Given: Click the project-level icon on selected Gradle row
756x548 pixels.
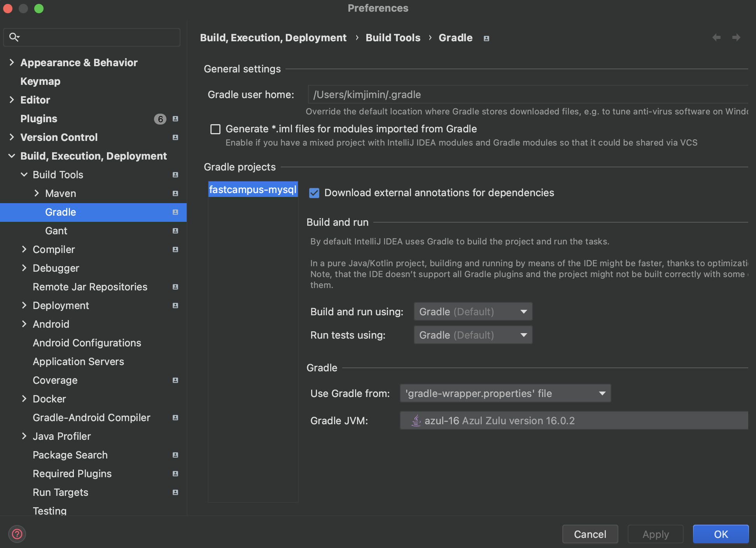Looking at the screenshot, I should (x=175, y=212).
